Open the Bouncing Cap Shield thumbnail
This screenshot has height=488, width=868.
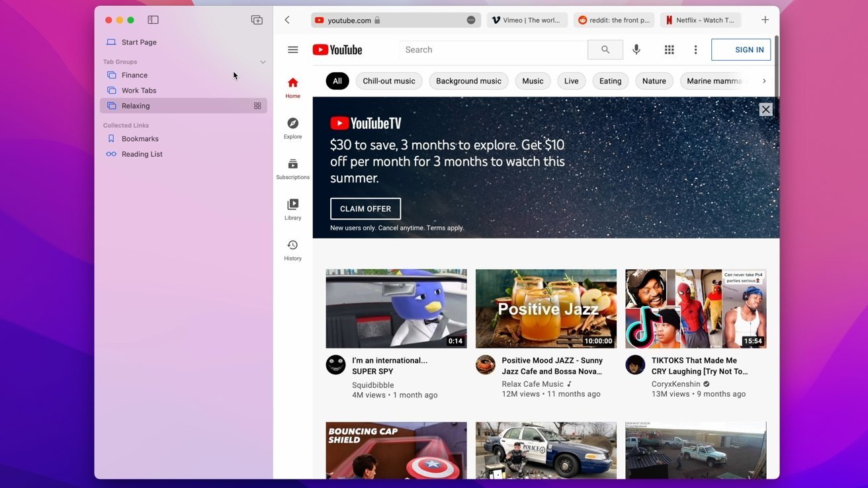pos(396,450)
